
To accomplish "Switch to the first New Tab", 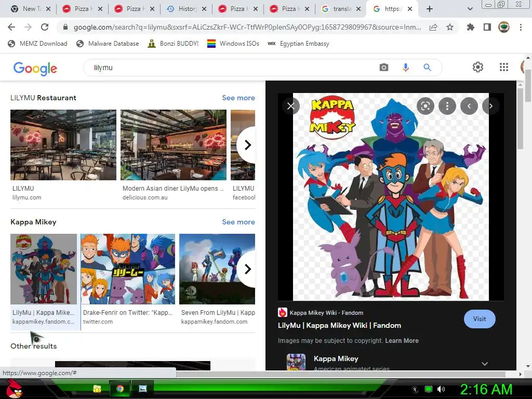I will click(x=31, y=9).
